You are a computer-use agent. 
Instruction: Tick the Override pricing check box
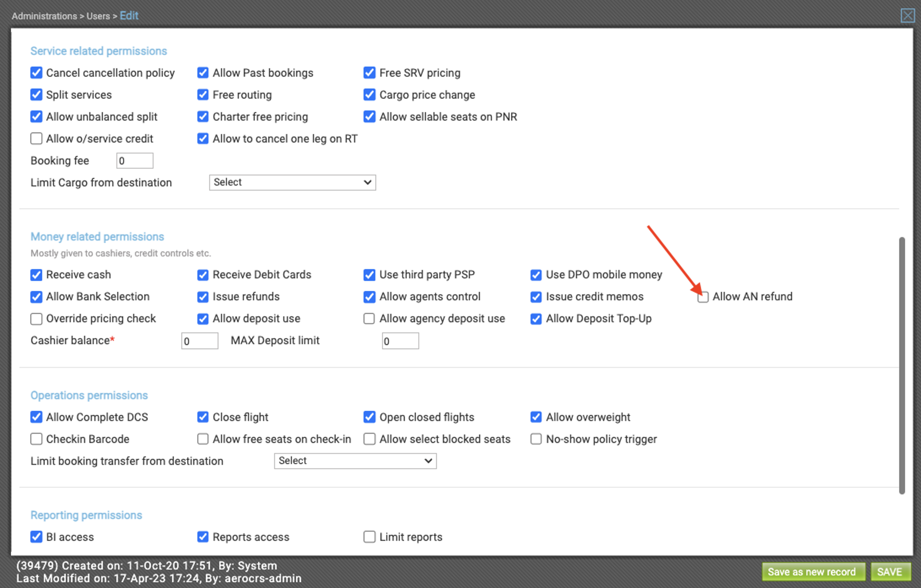[x=36, y=319]
